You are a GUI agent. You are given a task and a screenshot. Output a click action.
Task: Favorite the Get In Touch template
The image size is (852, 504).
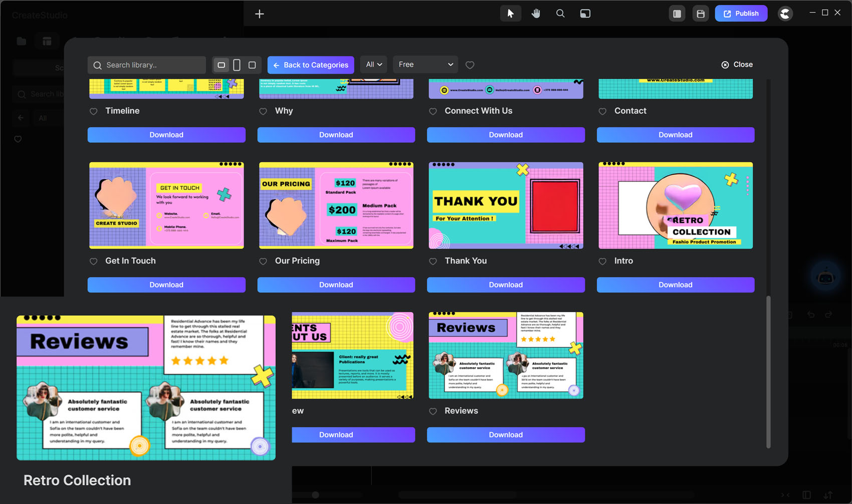[x=93, y=262]
